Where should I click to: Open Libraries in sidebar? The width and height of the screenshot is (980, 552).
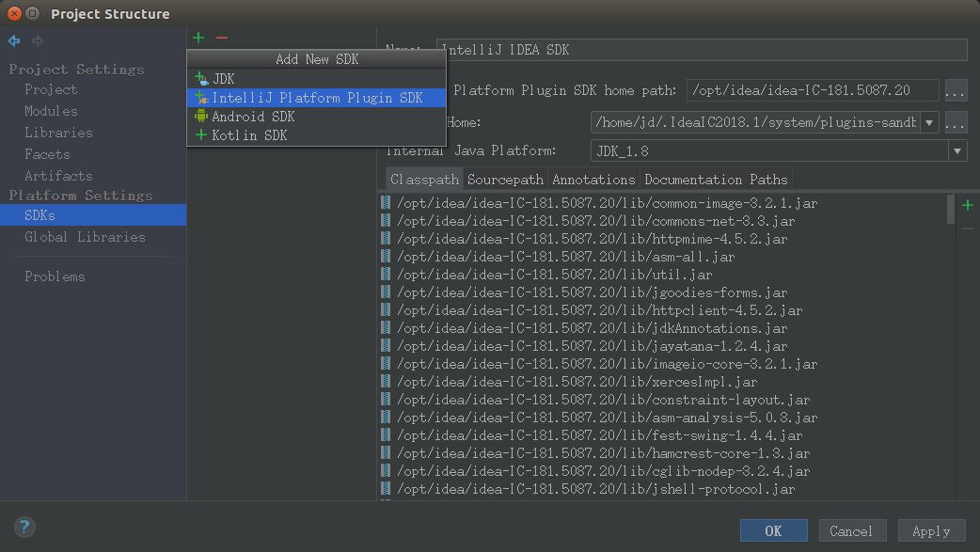tap(58, 133)
